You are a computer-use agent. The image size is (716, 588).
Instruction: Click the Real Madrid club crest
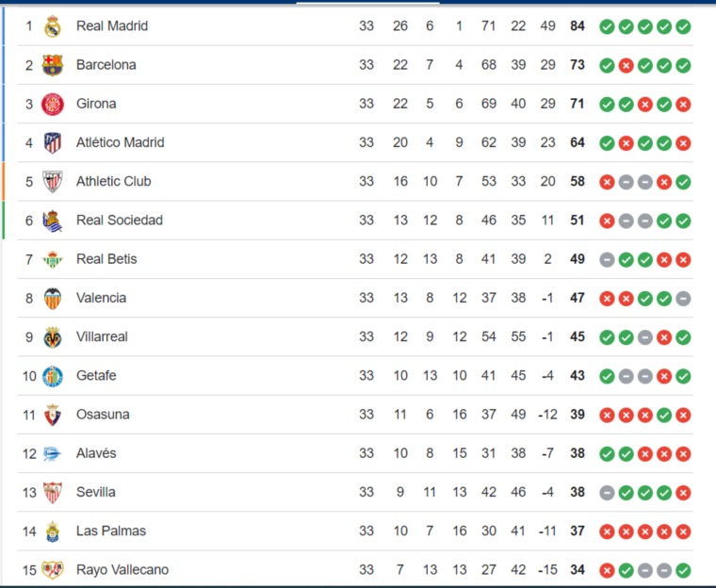[53, 26]
